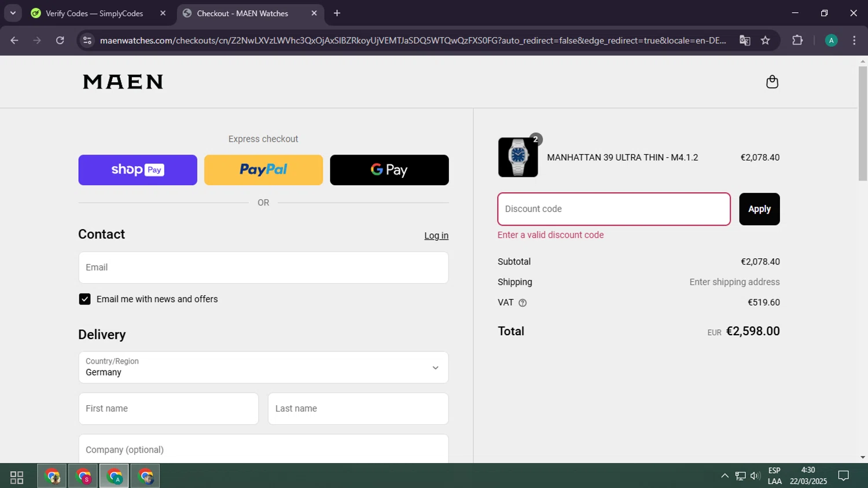Open the Chrome taskbar icon with S badge

pyautogui.click(x=83, y=476)
